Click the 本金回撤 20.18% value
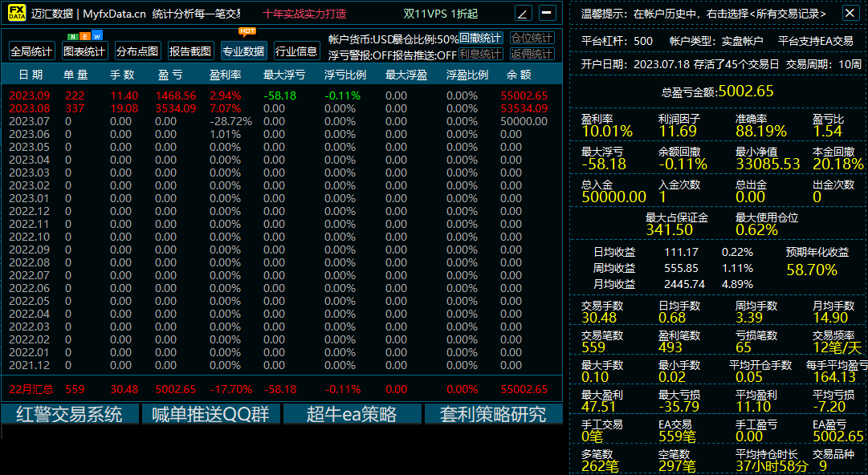 click(x=837, y=164)
